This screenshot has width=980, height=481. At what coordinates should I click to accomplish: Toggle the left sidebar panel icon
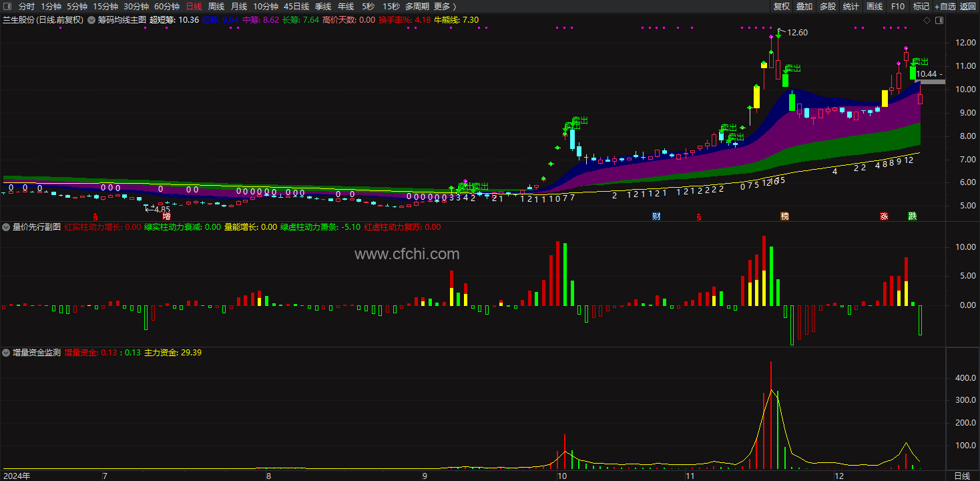click(x=7, y=6)
